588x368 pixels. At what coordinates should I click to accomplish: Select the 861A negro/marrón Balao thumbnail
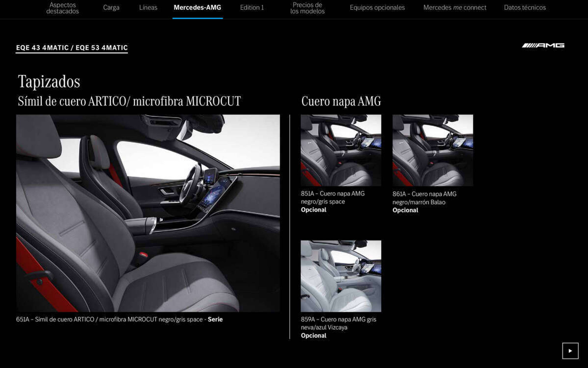click(x=433, y=150)
